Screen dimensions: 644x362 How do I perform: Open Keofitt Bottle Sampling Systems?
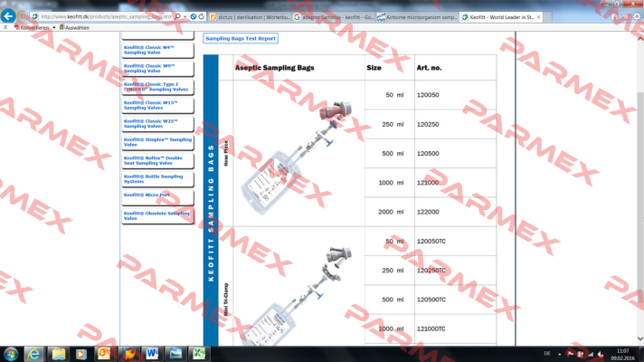pos(157,179)
